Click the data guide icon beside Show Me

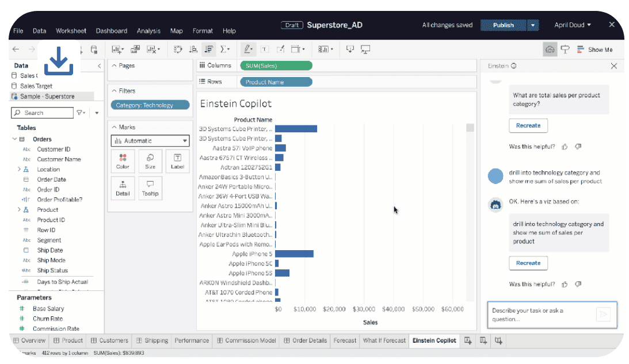(565, 49)
